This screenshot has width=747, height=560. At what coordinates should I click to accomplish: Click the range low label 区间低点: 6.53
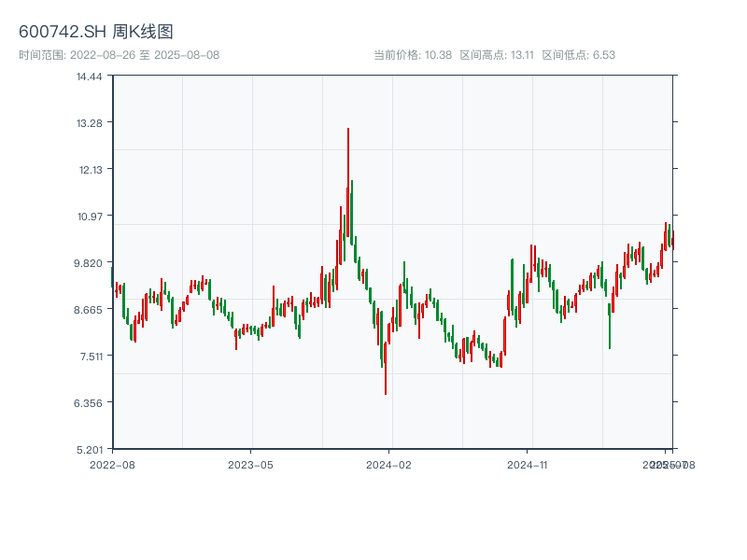tap(579, 55)
